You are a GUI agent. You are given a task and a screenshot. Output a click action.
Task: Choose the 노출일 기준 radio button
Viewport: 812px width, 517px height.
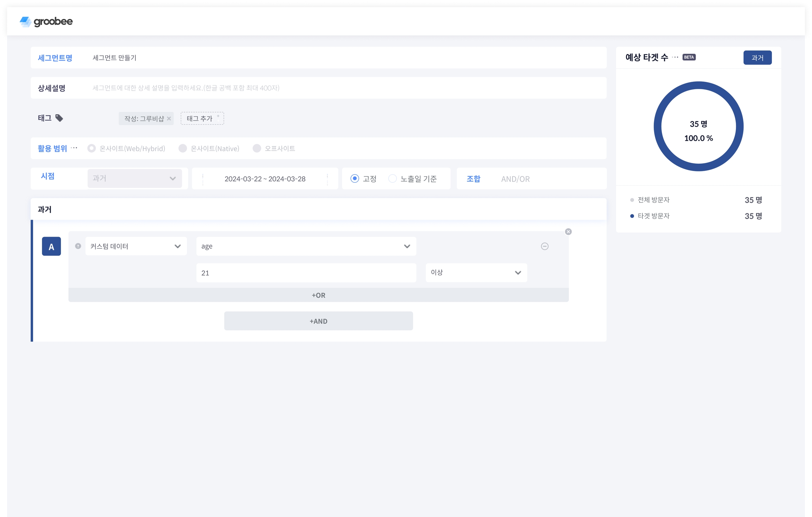[392, 179]
